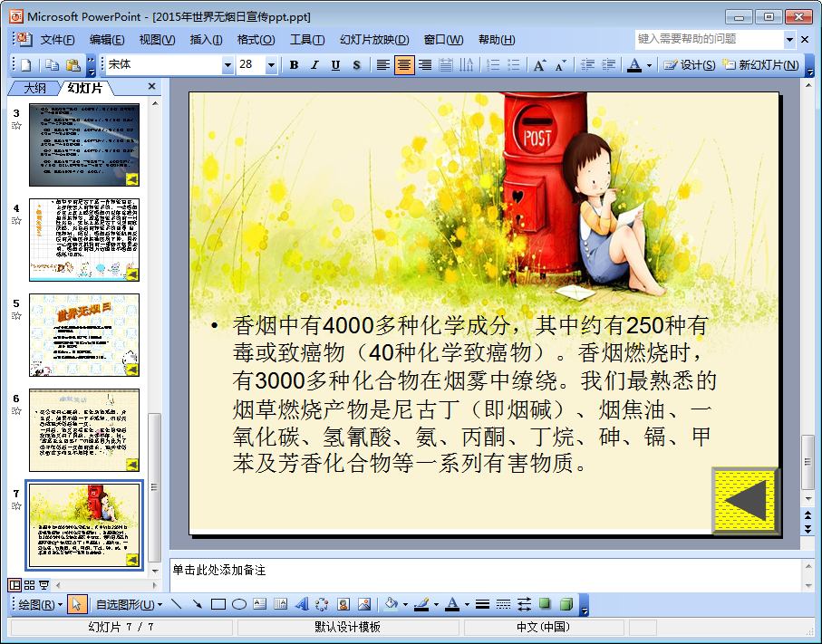This screenshot has width=822, height=644.
Task: Align text right
Action: 425,65
